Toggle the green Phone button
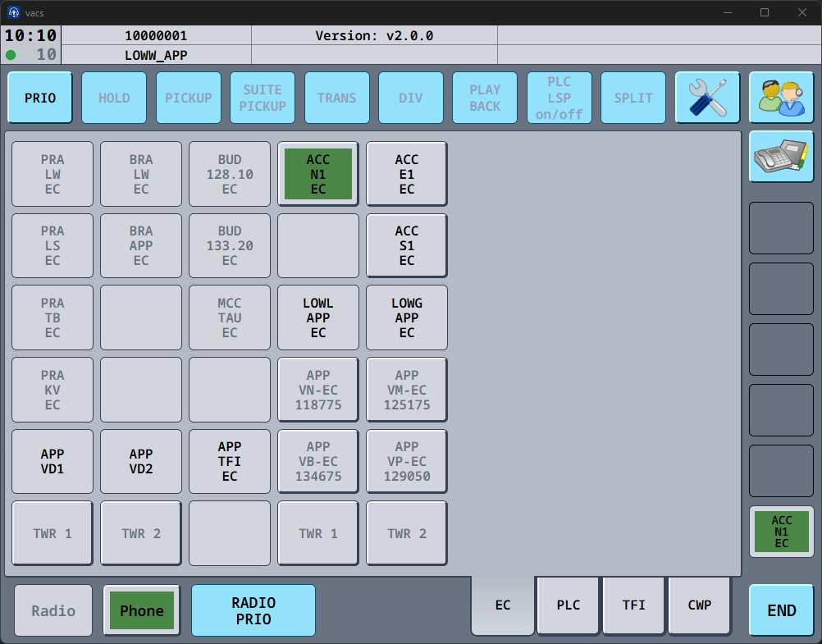The image size is (822, 644). tap(142, 610)
